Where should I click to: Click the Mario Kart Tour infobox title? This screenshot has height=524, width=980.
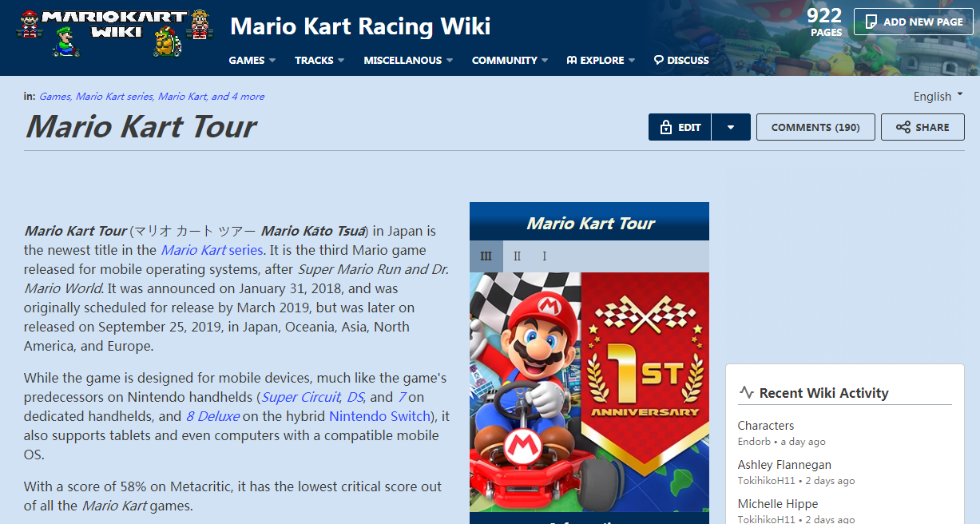tap(590, 223)
